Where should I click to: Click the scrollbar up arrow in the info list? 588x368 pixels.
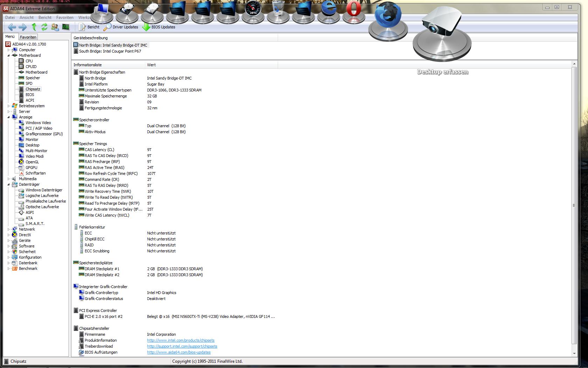tap(574, 64)
